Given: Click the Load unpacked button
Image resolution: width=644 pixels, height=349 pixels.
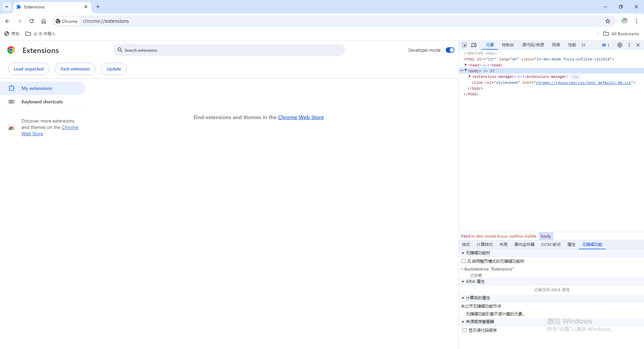Looking at the screenshot, I should [x=29, y=69].
